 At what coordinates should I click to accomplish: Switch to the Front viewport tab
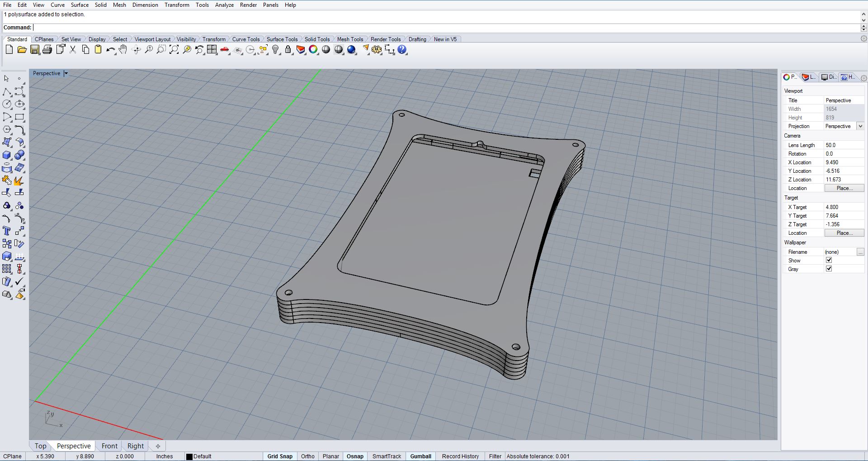pos(109,446)
